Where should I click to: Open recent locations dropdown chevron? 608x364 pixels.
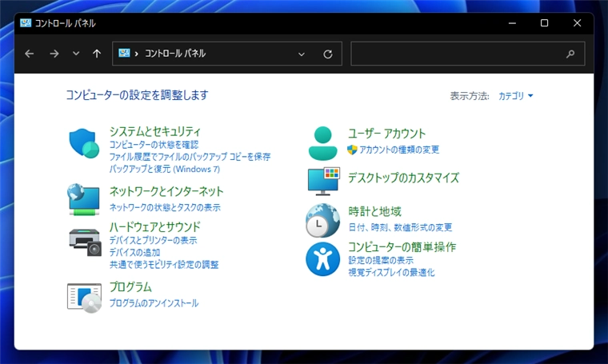point(76,54)
